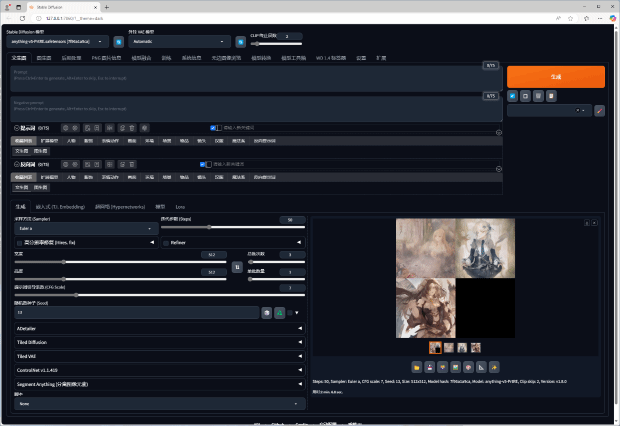
Task: Expand the ControlNet v1.1.419 section
Action: 160,370
